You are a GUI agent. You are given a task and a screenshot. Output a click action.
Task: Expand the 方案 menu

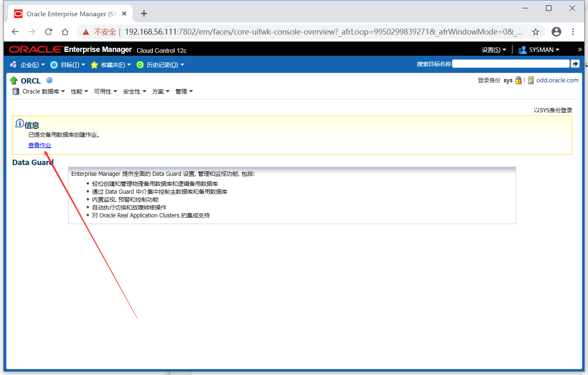[161, 91]
